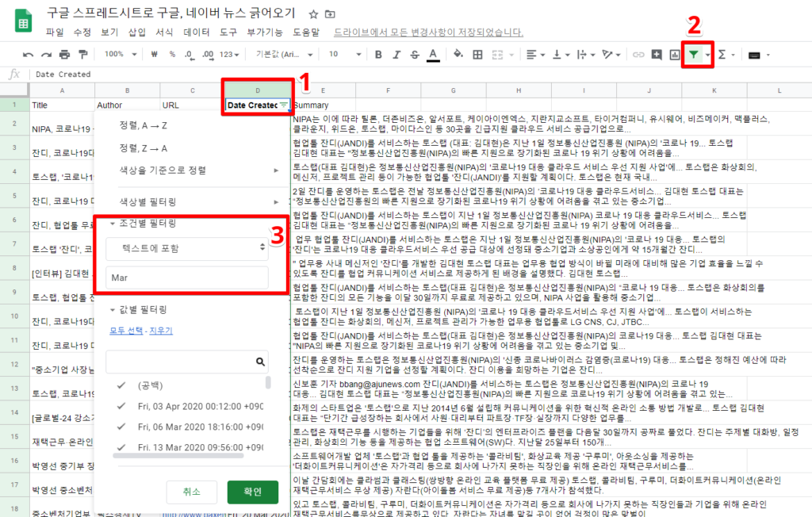
Task: Open font size 10 dropdown
Action: pos(344,55)
